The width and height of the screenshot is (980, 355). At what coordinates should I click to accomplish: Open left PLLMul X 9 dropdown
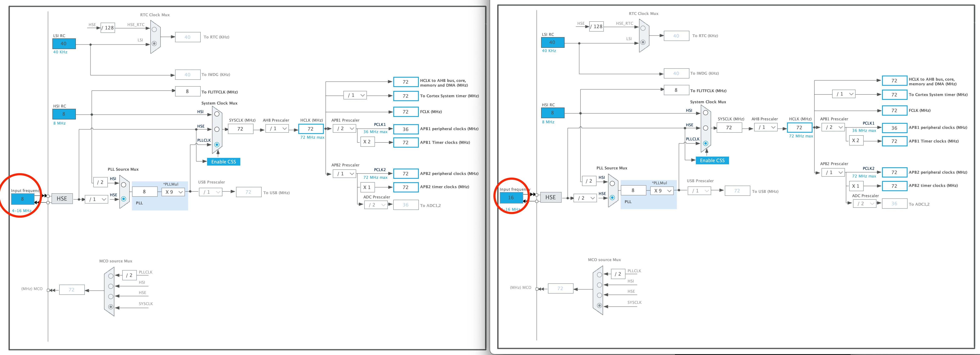[173, 192]
